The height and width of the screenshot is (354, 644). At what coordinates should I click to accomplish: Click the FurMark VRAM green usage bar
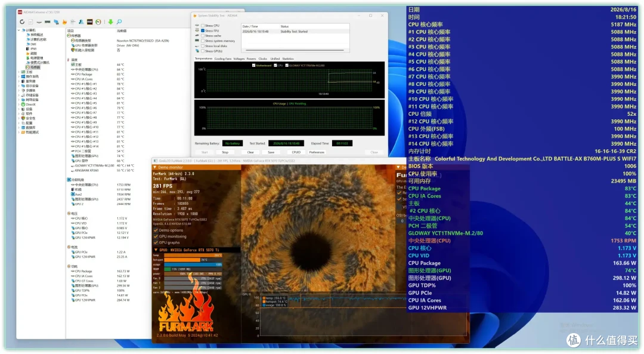(x=168, y=269)
